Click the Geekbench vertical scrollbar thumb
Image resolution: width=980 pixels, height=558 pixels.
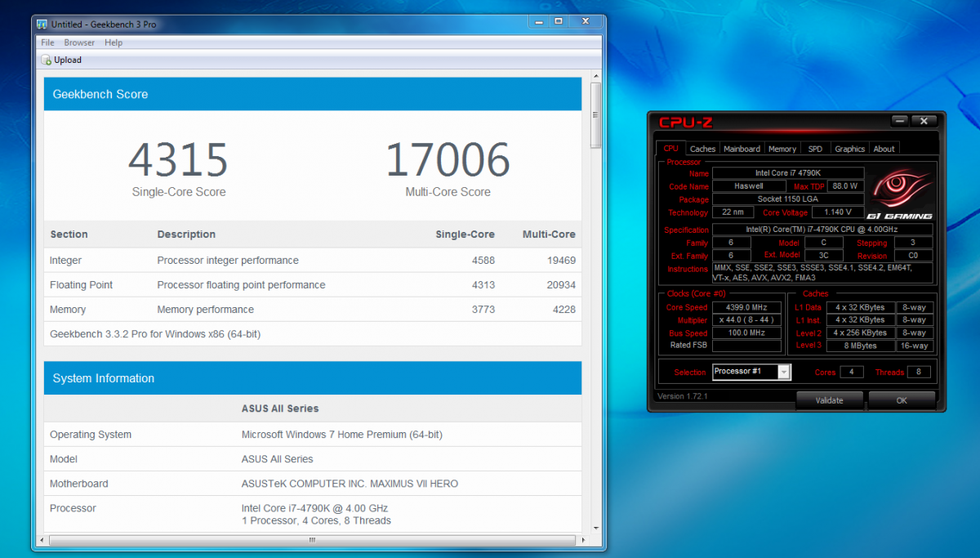(595, 114)
